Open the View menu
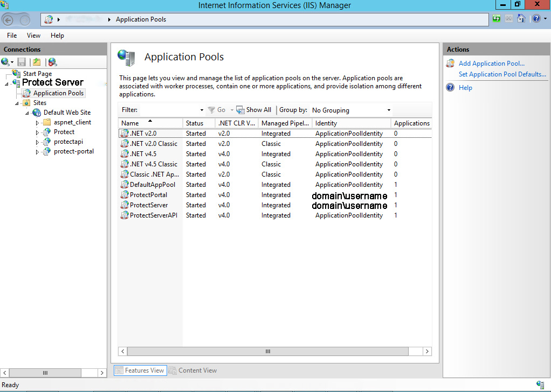This screenshot has width=551, height=392. pyautogui.click(x=34, y=36)
